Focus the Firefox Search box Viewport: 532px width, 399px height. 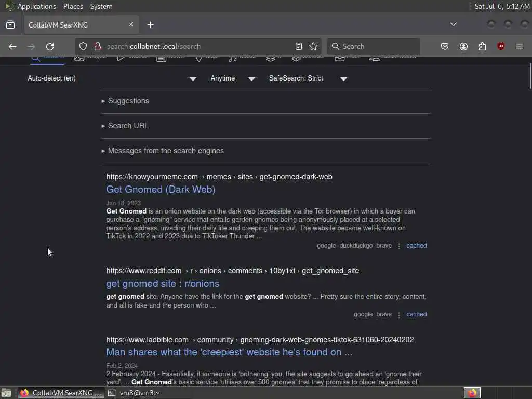tap(373, 46)
